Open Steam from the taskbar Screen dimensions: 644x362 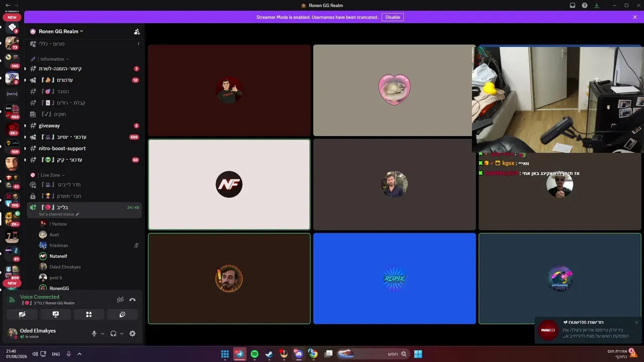tap(269, 354)
